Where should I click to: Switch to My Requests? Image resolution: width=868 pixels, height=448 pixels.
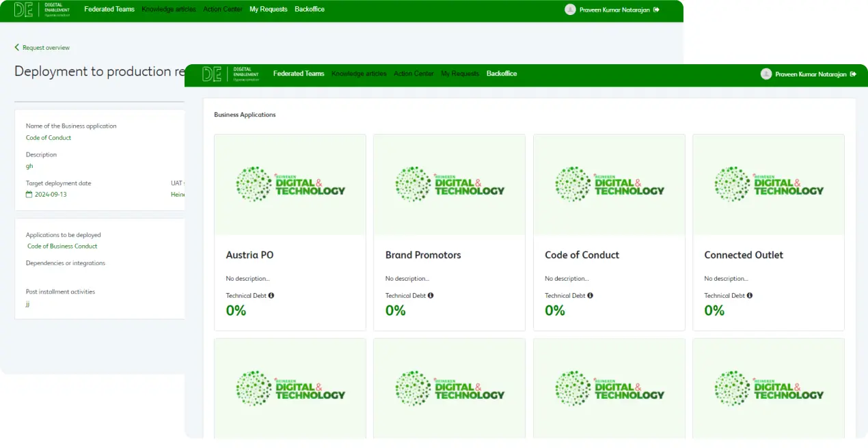click(x=459, y=74)
